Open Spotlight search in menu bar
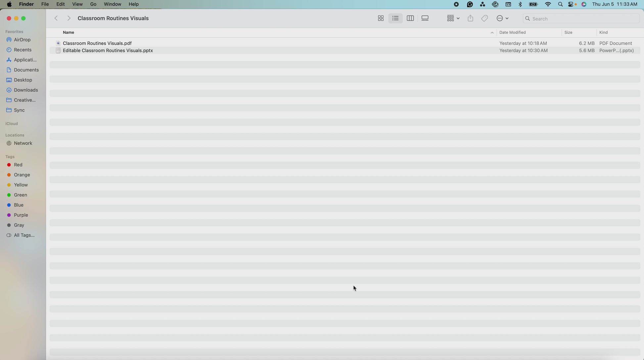Viewport: 644px width, 360px height. coord(560,4)
